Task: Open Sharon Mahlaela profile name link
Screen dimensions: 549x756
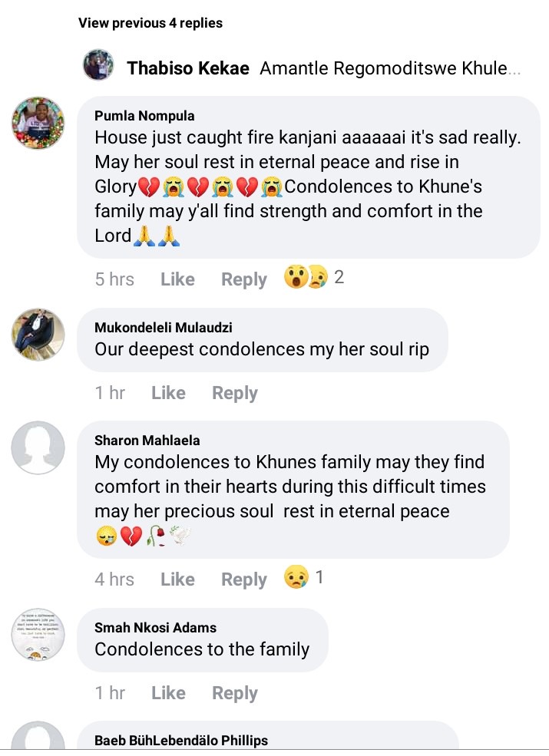Action: pyautogui.click(x=147, y=441)
